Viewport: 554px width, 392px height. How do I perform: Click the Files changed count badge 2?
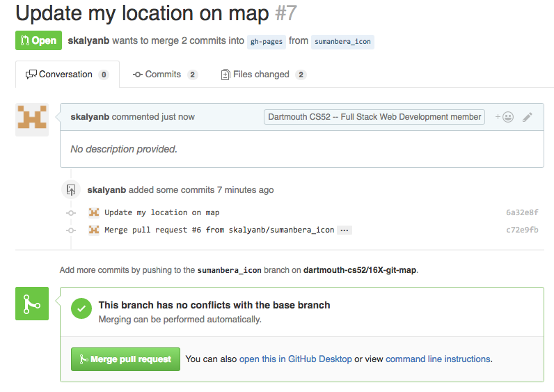click(301, 75)
